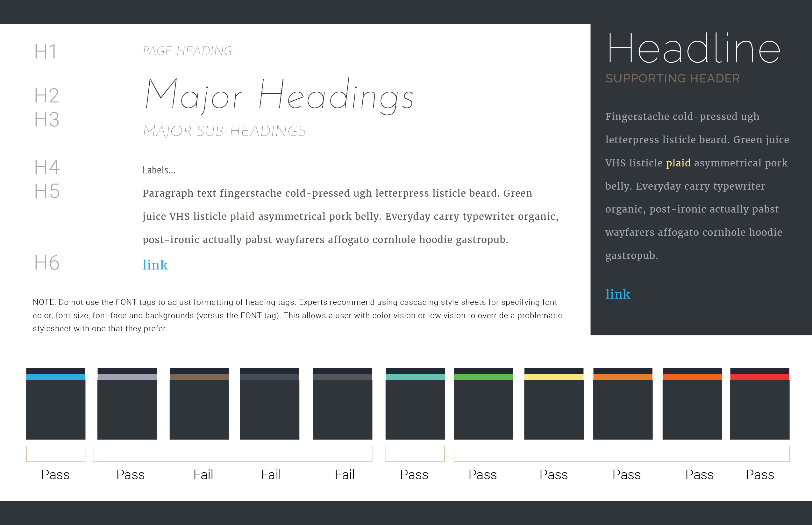The image size is (812, 525).
Task: Click the brown word "plaid" in the paragraph
Action: click(242, 216)
